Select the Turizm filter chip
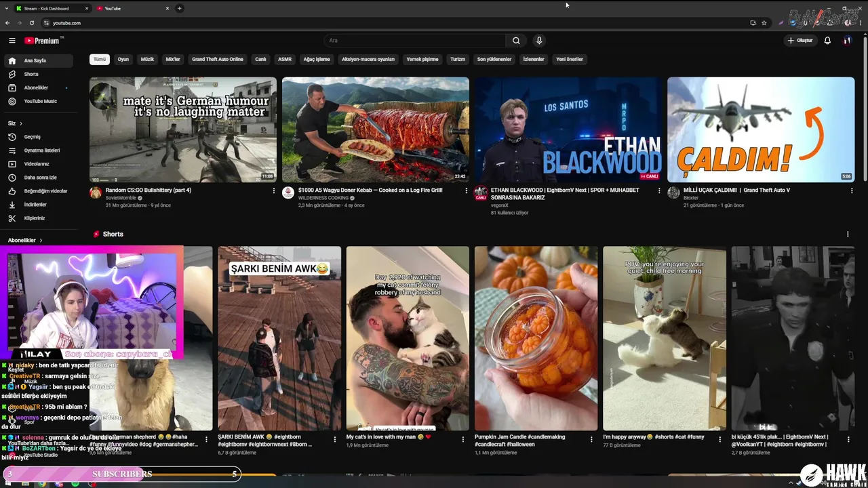The height and width of the screenshot is (488, 868). point(458,59)
